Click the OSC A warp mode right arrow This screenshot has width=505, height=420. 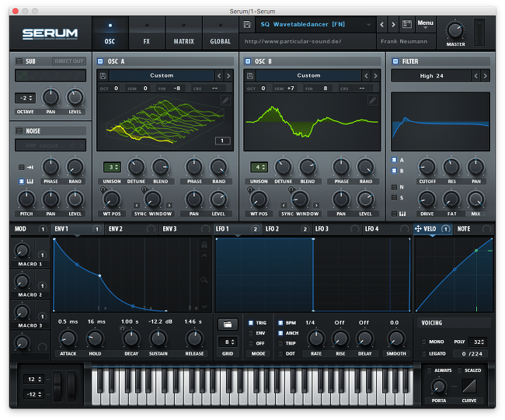coord(169,205)
